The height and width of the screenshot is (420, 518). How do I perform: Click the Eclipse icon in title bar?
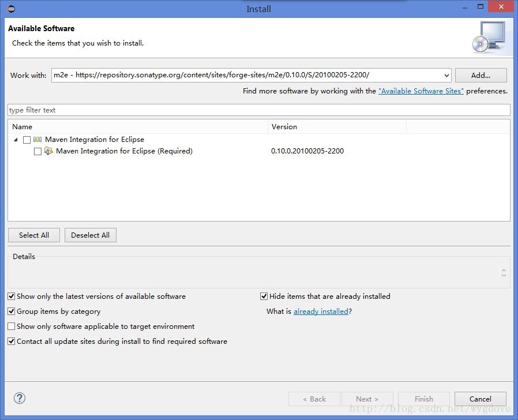click(11, 9)
